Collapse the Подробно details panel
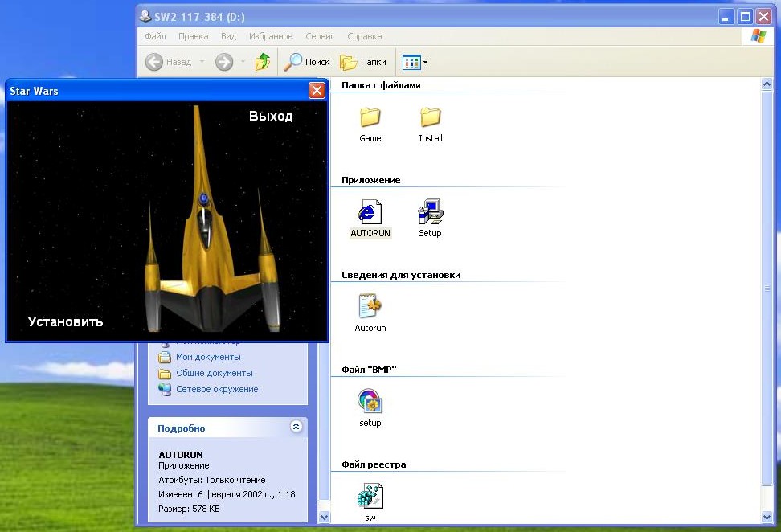The image size is (781, 532). point(296,428)
